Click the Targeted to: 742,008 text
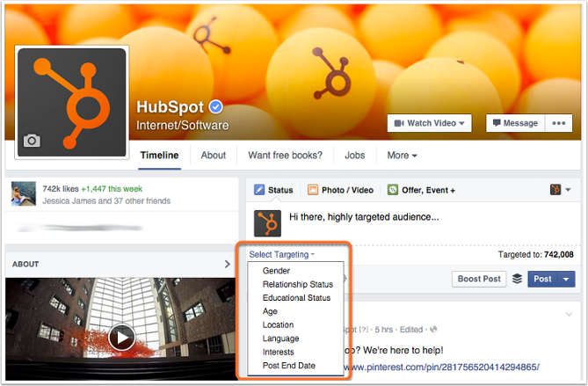The image size is (588, 386). (x=536, y=254)
